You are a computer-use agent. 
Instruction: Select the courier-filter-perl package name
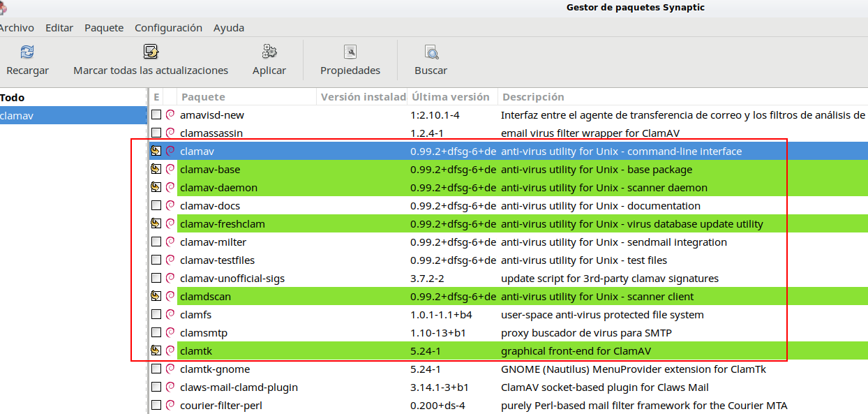[220, 406]
